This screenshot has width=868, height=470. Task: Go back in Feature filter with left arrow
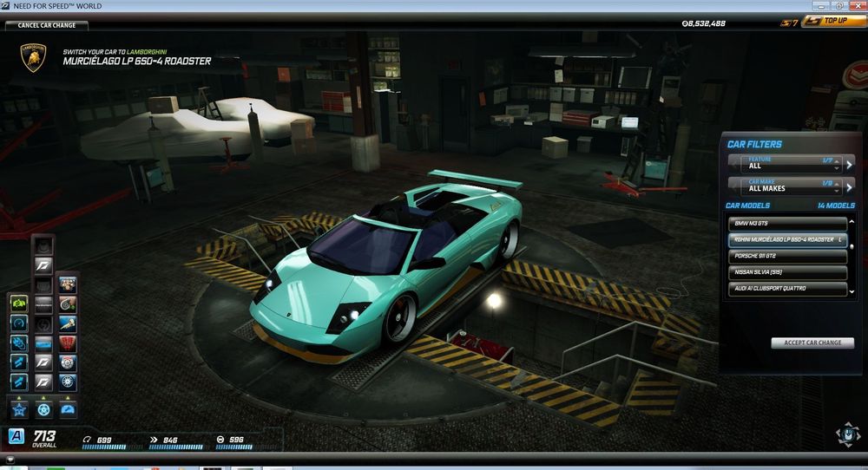coord(734,164)
